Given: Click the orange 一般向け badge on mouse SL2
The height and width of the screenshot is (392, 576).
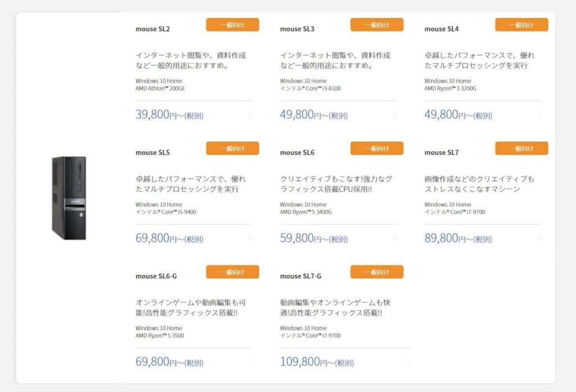Looking at the screenshot, I should click(x=232, y=25).
